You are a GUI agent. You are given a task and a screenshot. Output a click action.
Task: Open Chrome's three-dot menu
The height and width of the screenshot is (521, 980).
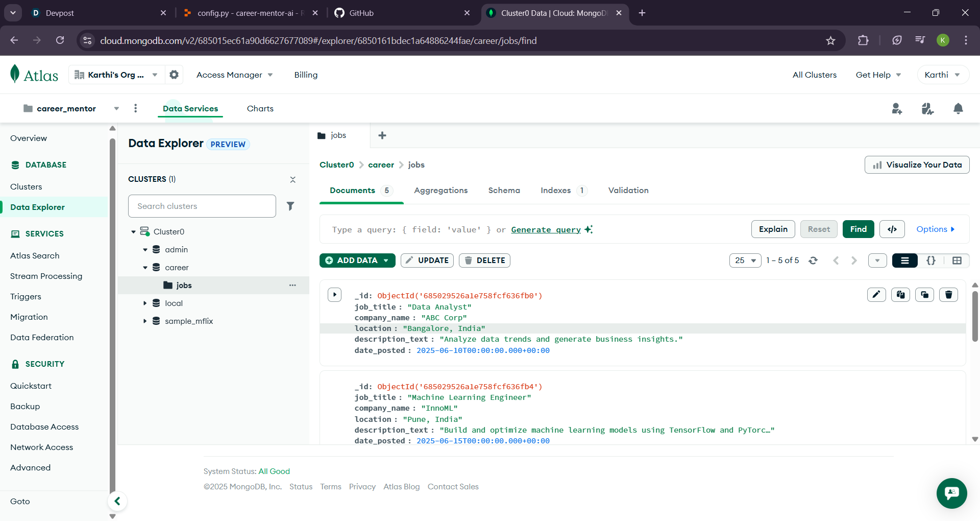coord(966,40)
